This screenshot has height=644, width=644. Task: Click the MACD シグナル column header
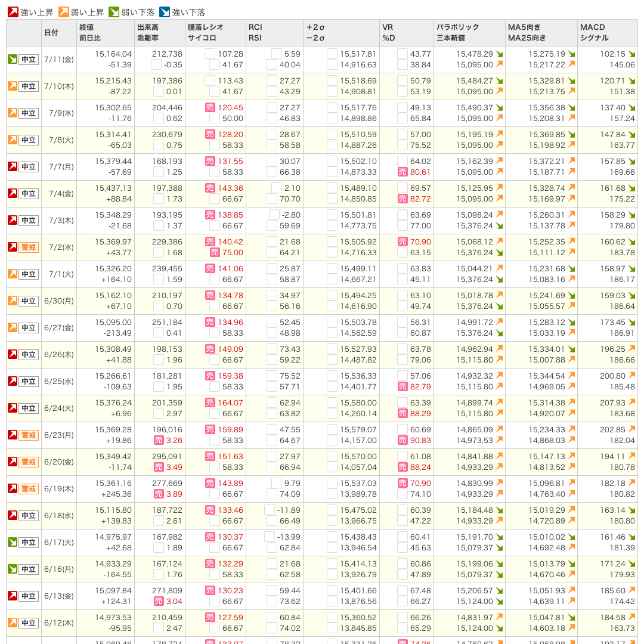[x=608, y=32]
